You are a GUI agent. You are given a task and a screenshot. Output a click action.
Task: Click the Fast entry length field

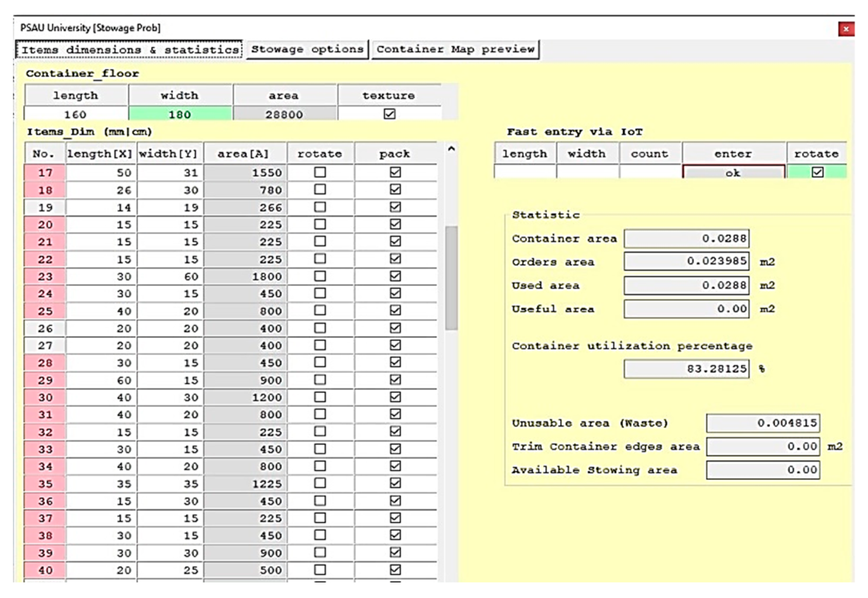pyautogui.click(x=525, y=172)
